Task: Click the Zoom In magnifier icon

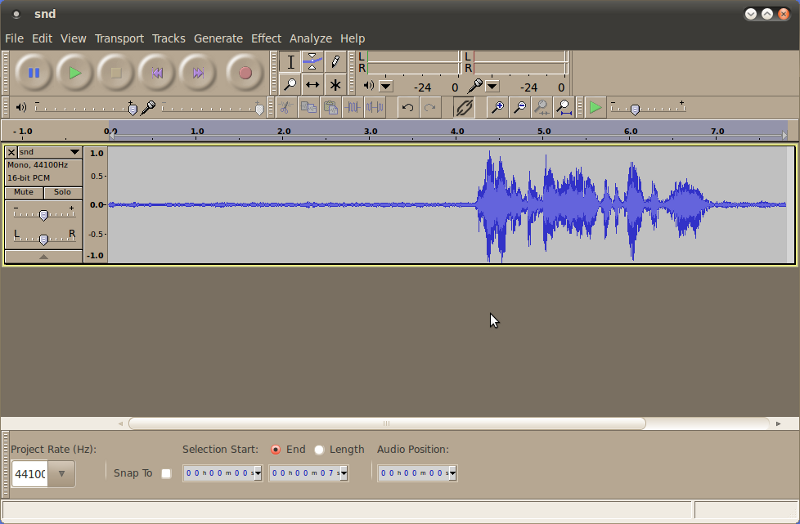Action: pos(497,108)
